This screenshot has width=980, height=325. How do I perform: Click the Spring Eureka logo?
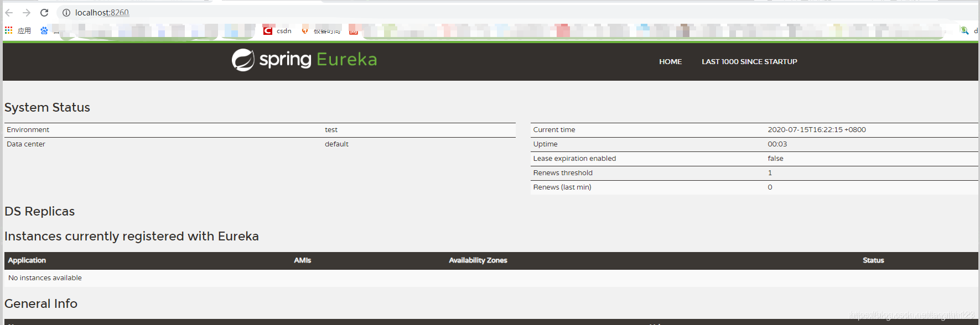(x=304, y=60)
